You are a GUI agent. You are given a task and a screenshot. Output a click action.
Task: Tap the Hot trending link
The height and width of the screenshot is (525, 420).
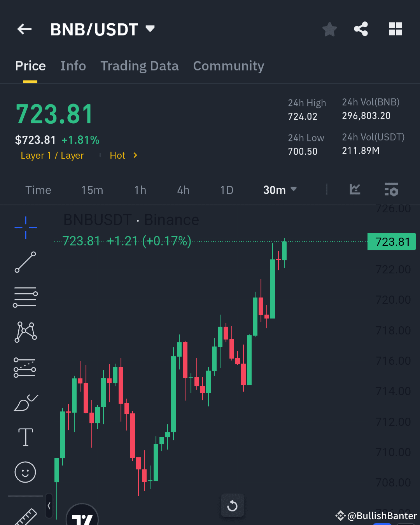[x=117, y=155]
